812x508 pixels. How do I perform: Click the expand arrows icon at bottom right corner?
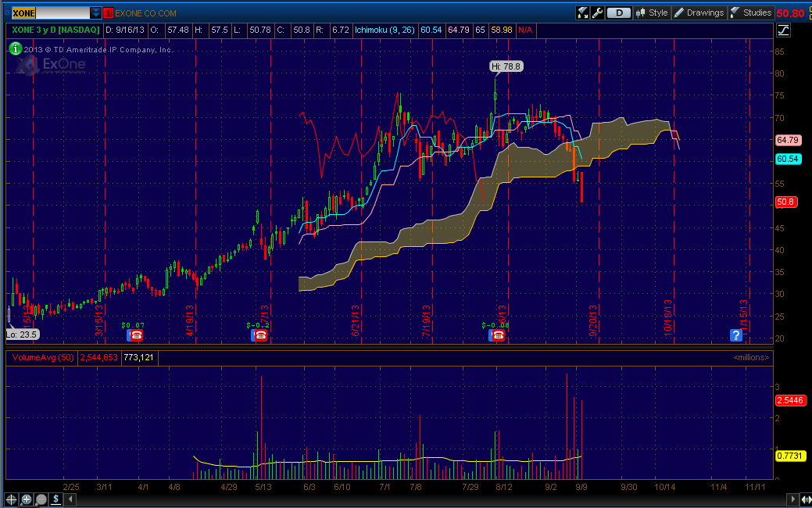805,499
